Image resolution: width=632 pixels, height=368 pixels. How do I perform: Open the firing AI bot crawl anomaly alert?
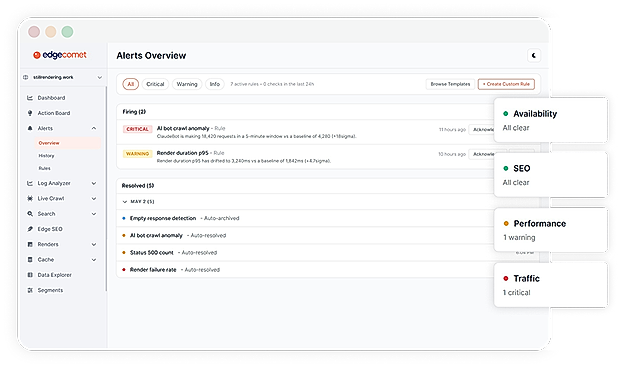coord(183,128)
